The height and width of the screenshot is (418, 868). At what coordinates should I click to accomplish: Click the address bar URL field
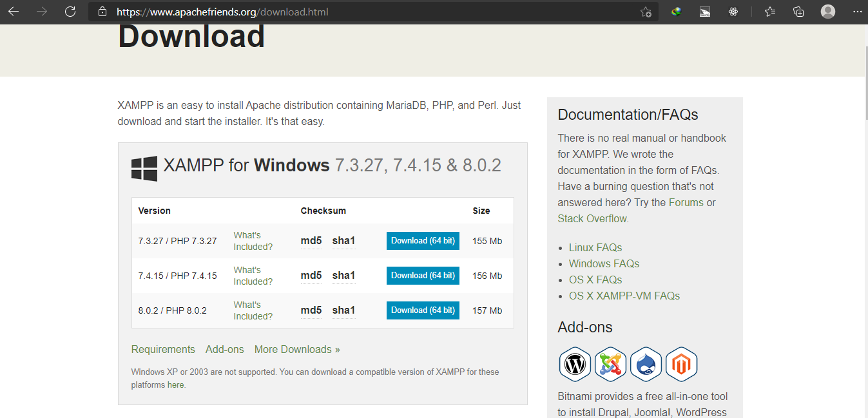pyautogui.click(x=374, y=12)
